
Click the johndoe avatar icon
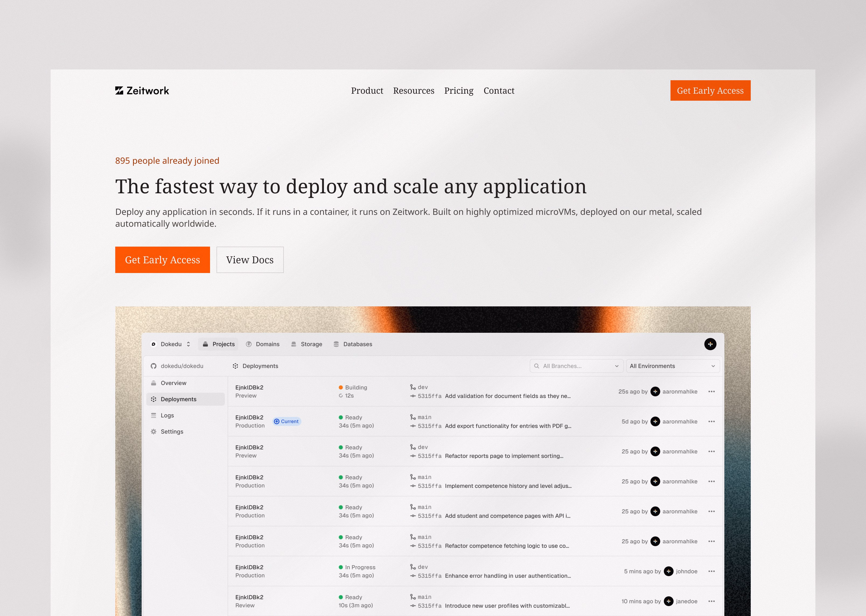[x=669, y=571]
